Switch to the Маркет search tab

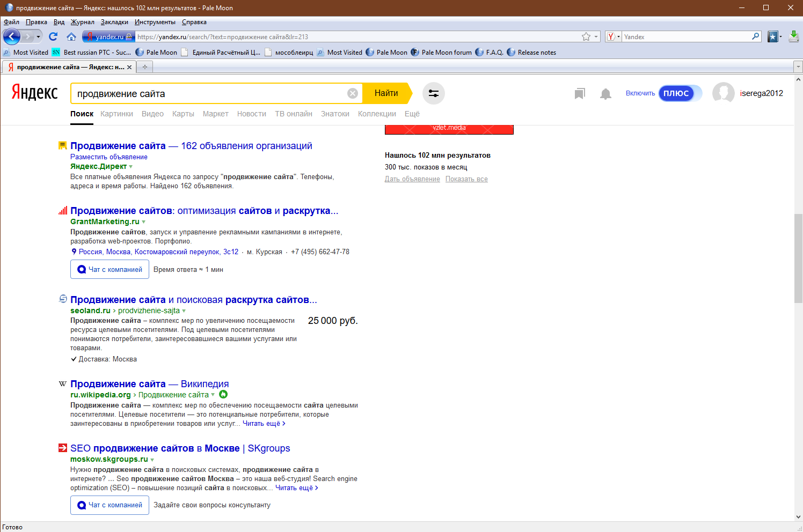point(216,114)
